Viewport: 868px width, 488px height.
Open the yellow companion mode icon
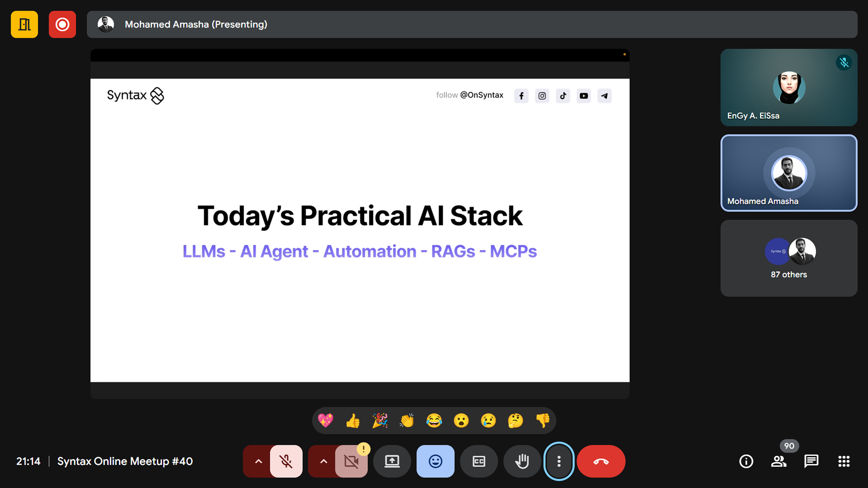[x=24, y=24]
